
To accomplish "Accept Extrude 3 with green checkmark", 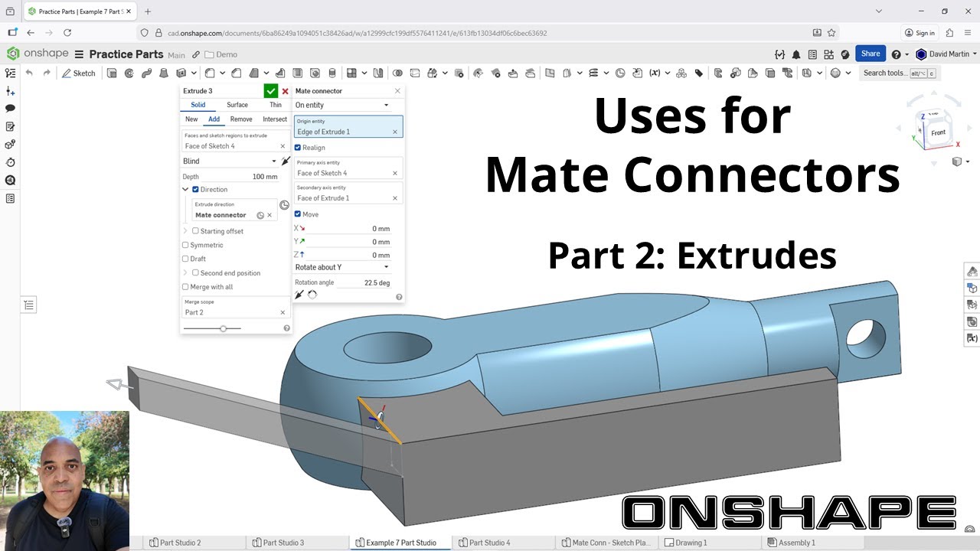I will click(x=271, y=91).
